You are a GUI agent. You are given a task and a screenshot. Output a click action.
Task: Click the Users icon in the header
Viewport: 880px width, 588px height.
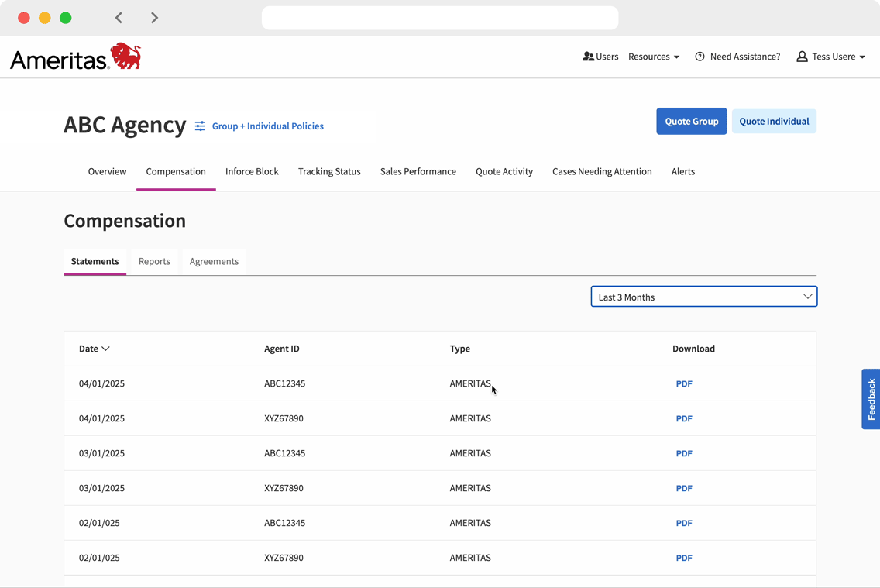590,56
